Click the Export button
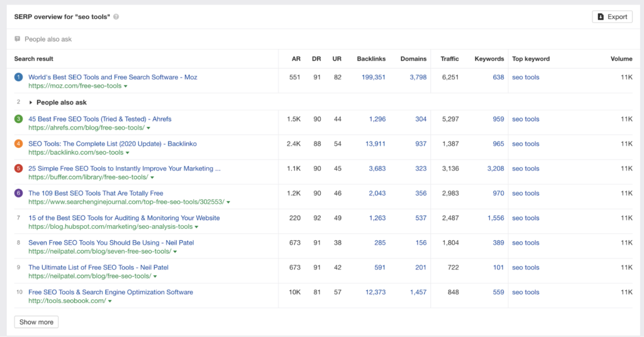Viewport: 644px width, 337px height. [612, 17]
